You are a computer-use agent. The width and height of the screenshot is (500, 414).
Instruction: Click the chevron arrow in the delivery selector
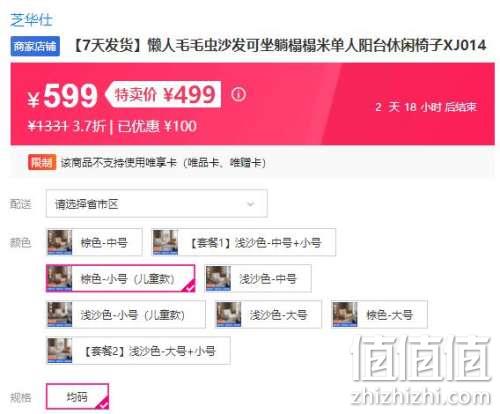[x=250, y=204]
